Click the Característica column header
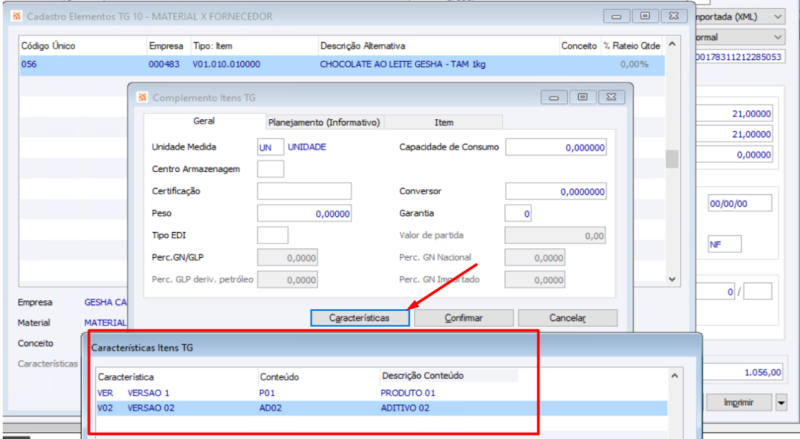 tap(126, 377)
